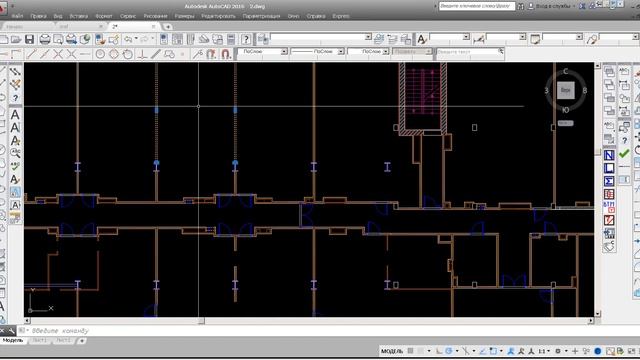The height and width of the screenshot is (360, 640).
Task: Click Вход в службы sign-in button
Action: tap(553, 6)
